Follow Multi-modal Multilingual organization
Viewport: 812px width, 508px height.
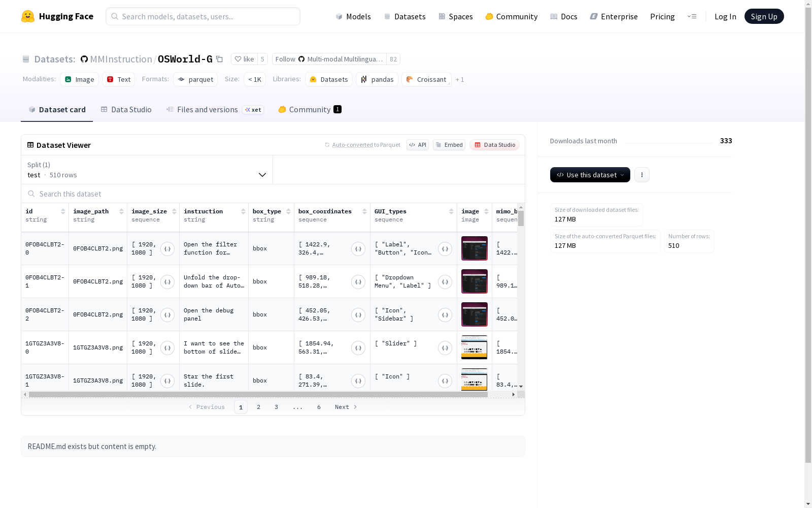pyautogui.click(x=329, y=59)
